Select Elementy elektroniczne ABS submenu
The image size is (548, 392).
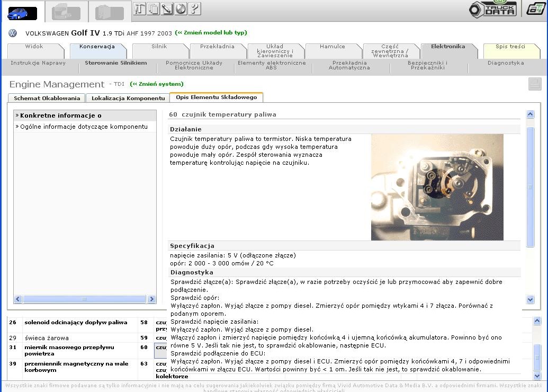tap(272, 65)
